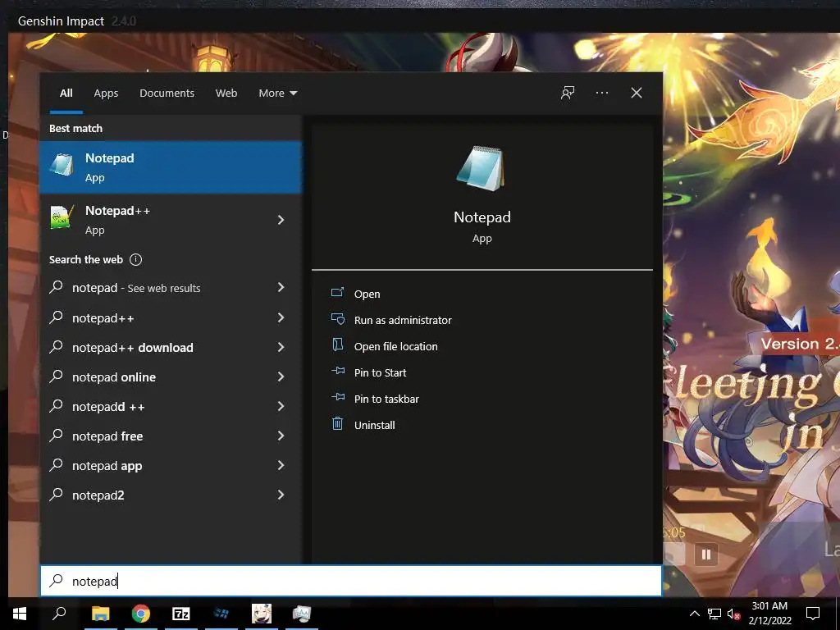Open the Windows Start menu
The image size is (840, 630).
tap(20, 614)
